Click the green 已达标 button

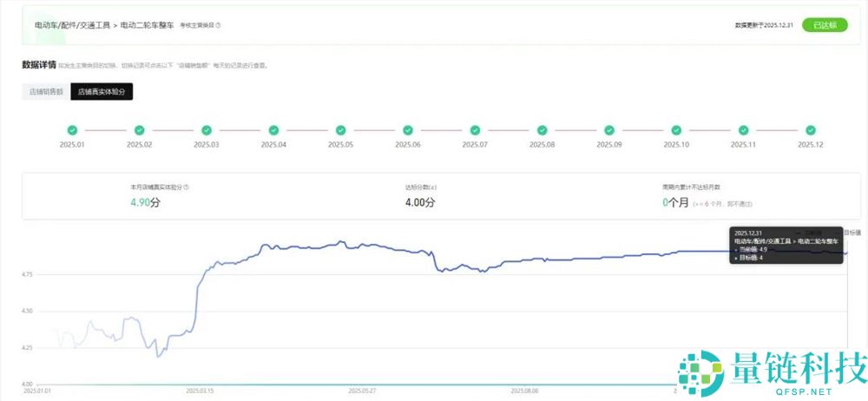(825, 25)
